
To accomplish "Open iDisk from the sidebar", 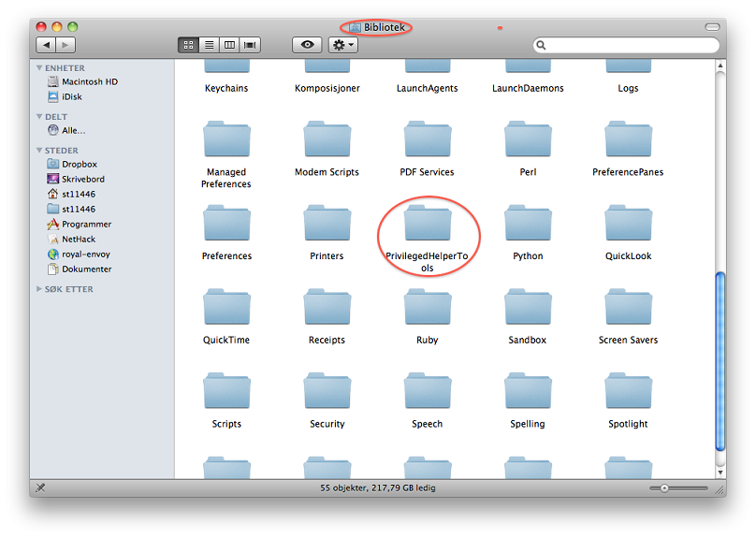I will 71,97.
